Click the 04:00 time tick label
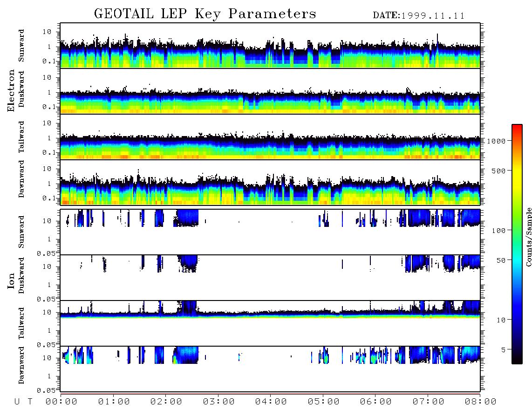 (x=271, y=402)
